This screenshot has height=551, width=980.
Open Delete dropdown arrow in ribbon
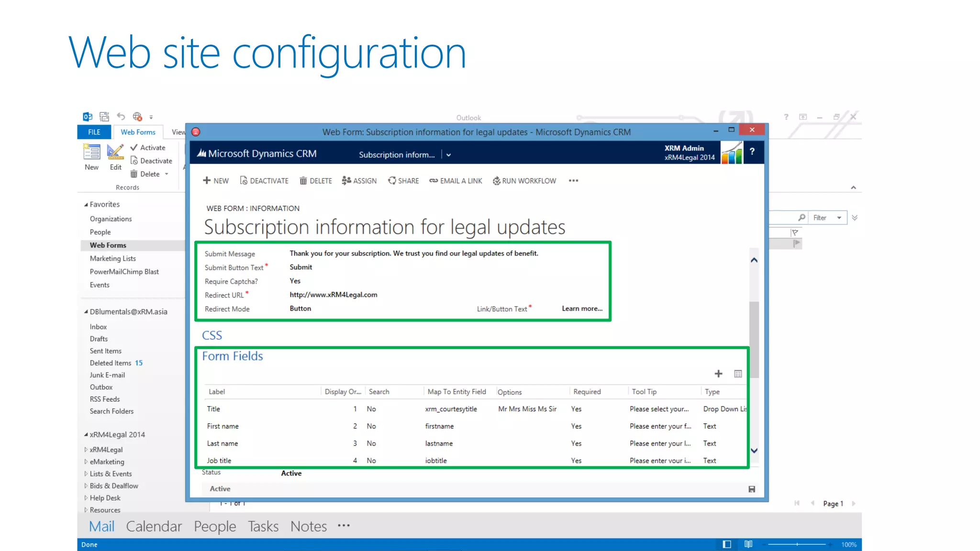click(167, 174)
